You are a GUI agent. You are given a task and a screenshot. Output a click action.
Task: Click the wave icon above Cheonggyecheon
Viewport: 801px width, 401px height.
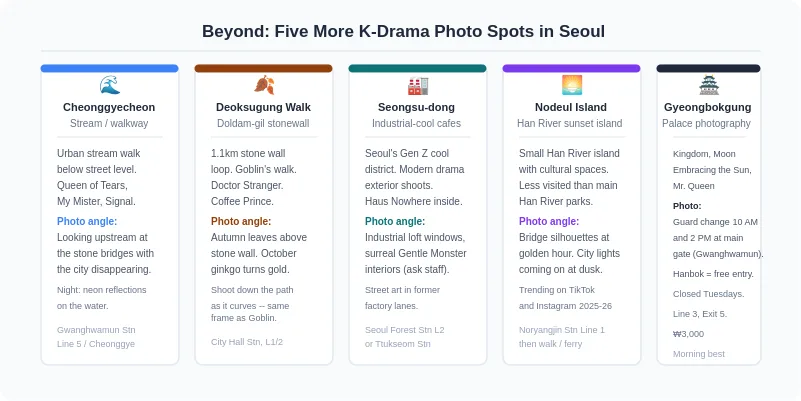[x=110, y=85]
